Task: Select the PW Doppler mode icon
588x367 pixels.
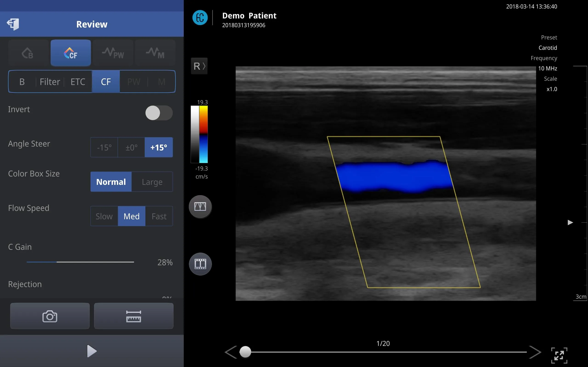Action: tap(113, 53)
